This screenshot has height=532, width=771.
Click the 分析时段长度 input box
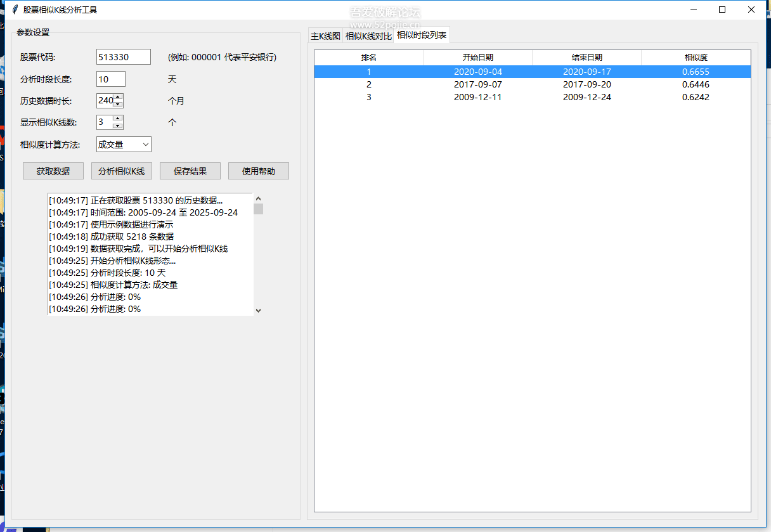pos(111,79)
